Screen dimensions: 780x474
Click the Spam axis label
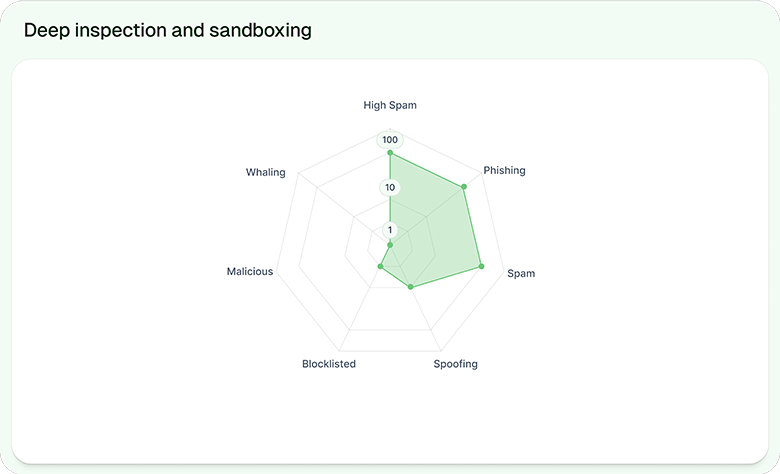pos(520,273)
